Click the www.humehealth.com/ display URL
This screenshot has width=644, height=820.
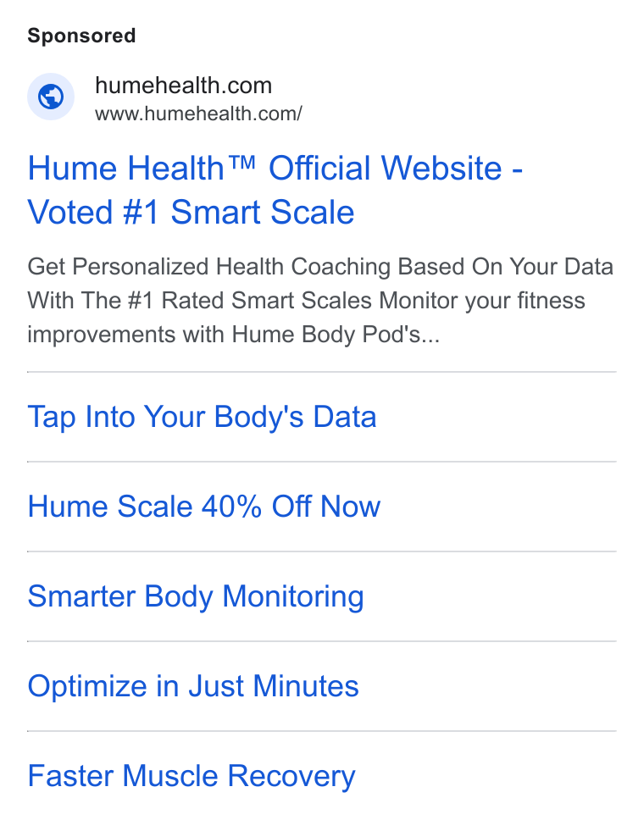(199, 114)
